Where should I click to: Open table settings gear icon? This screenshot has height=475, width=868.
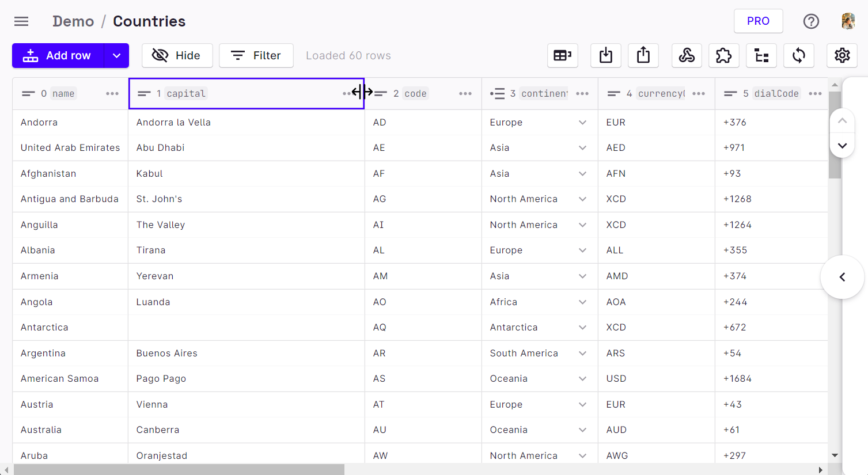[x=842, y=56]
